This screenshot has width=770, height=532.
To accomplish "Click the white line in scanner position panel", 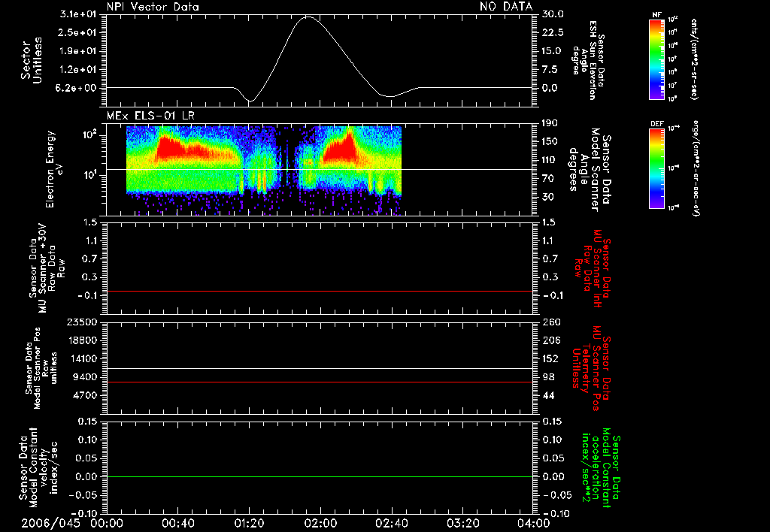I will click(x=320, y=369).
